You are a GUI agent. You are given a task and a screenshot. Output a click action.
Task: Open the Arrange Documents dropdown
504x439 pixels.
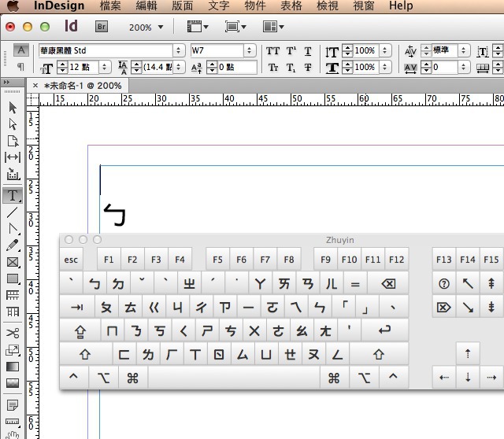click(273, 27)
